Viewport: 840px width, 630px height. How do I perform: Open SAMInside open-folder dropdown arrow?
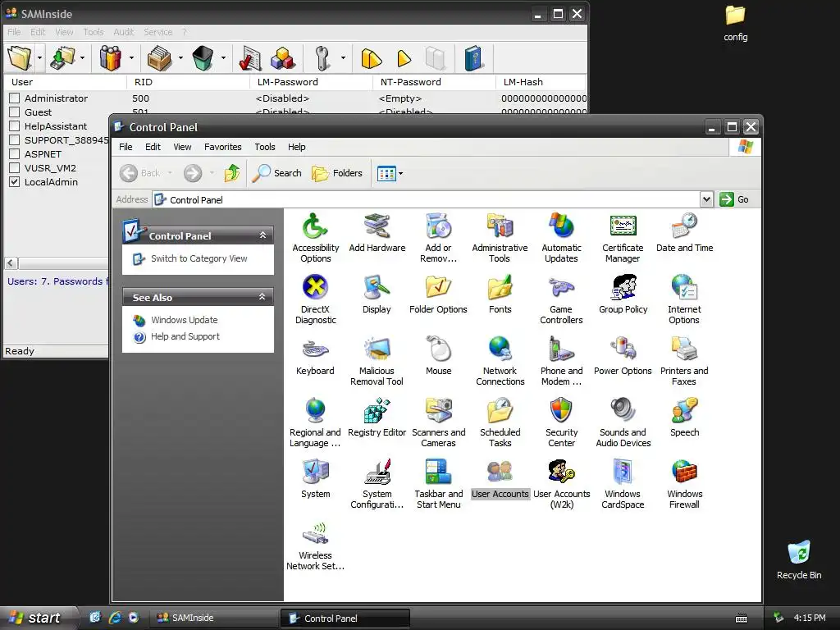pos(39,58)
